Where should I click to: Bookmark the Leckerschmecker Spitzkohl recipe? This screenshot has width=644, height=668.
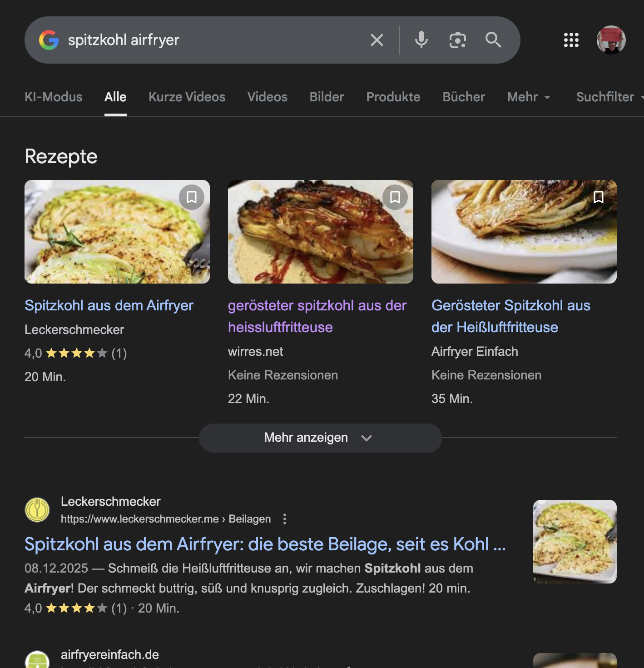(192, 197)
